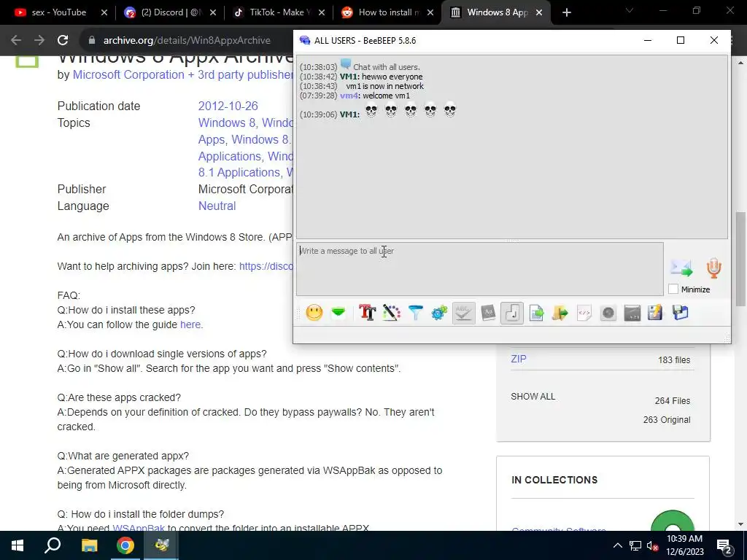747x560 pixels.
Task: Toggle the dictionary word-completer icon
Action: (488, 313)
